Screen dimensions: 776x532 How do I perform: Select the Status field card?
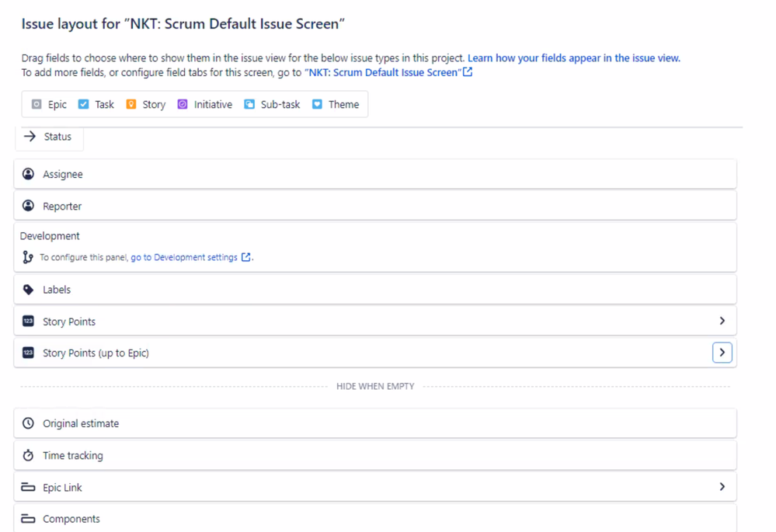[50, 137]
